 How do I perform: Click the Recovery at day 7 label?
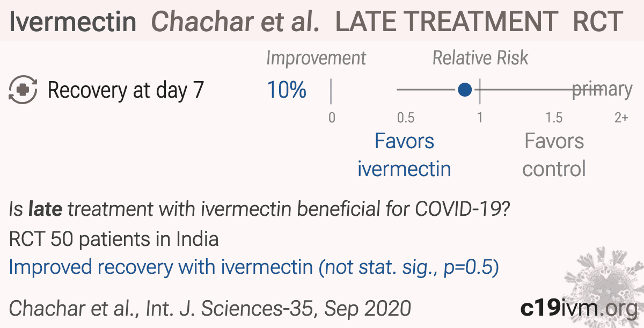click(x=126, y=90)
